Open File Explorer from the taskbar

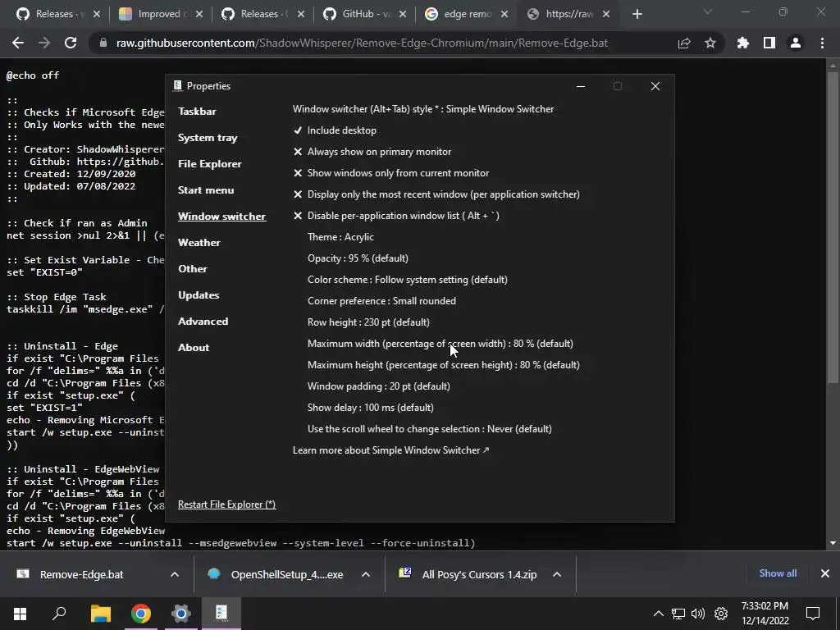click(x=100, y=614)
